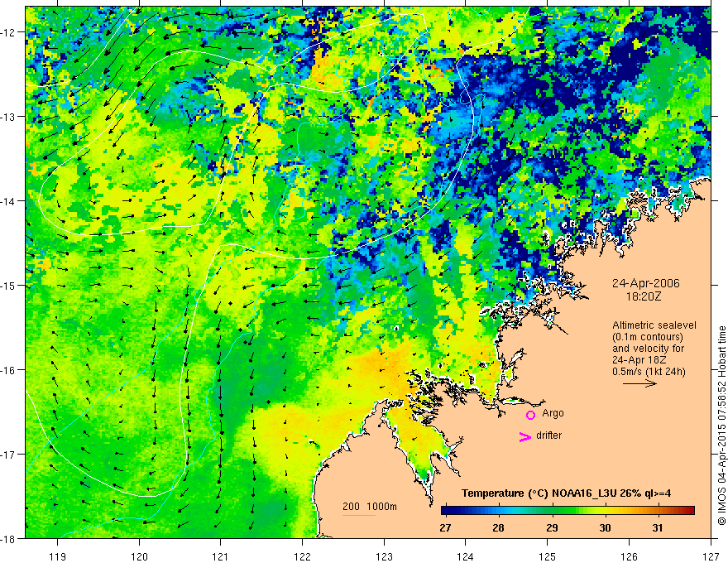Image resolution: width=728 pixels, height=563 pixels.
Task: Click the "18:20Z" time label
Action: [x=644, y=296]
